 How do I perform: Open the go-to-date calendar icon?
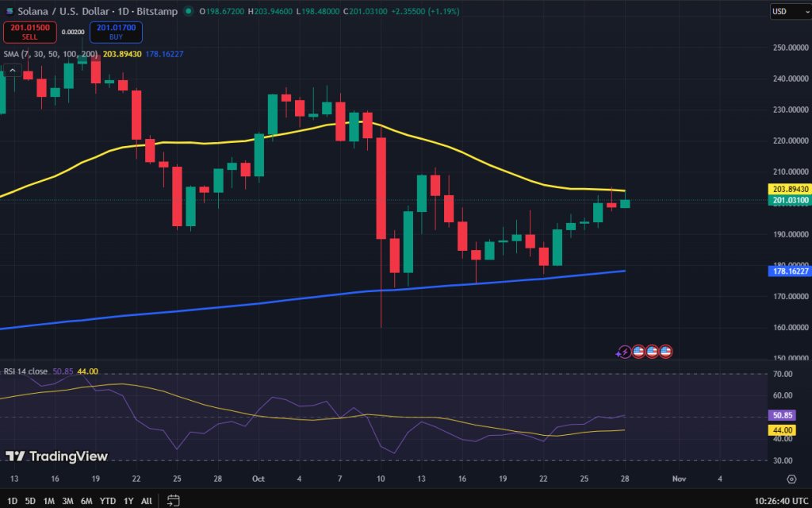173,500
